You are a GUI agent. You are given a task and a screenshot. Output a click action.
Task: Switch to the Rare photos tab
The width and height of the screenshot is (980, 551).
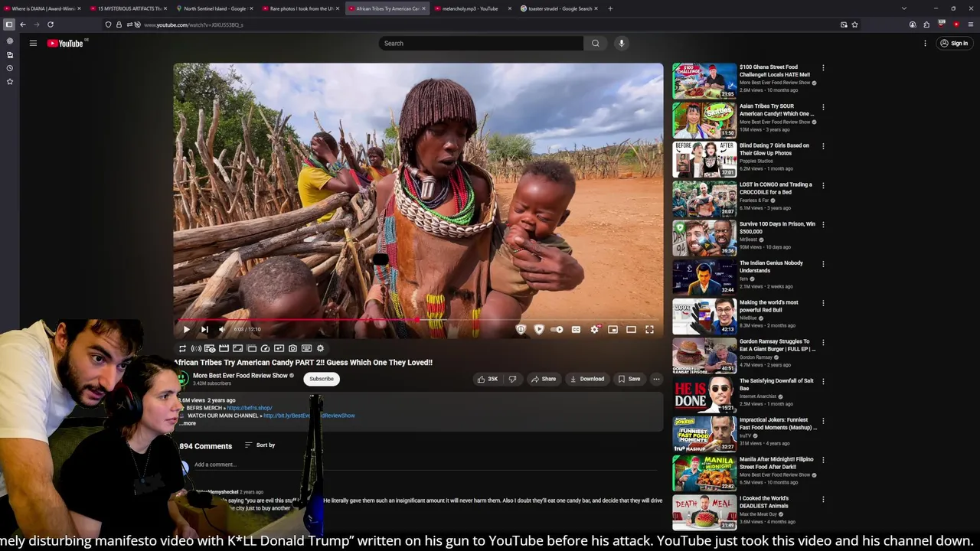(302, 8)
